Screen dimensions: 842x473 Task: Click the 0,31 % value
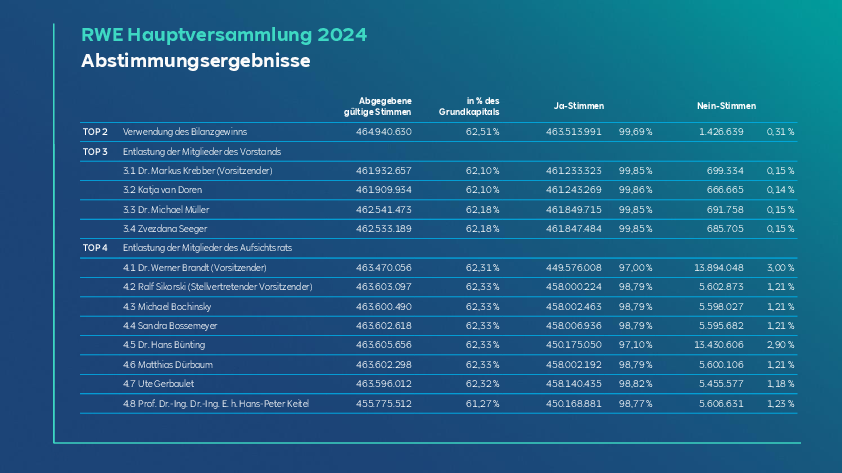(x=780, y=132)
